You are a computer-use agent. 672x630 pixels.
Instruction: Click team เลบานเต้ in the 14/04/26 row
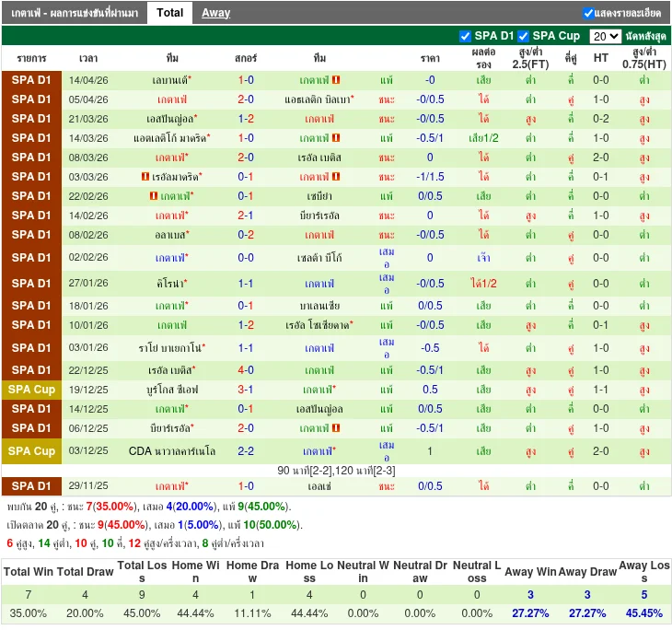coord(170,80)
